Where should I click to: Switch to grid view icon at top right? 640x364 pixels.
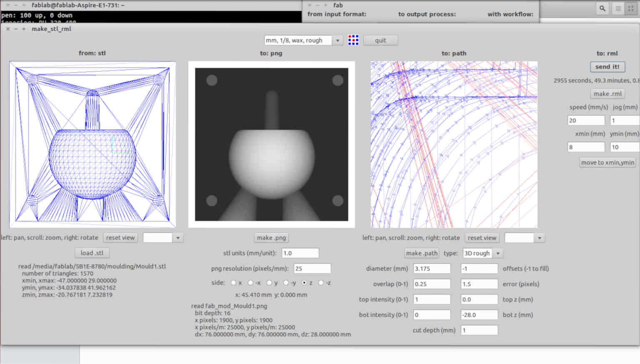[631, 8]
